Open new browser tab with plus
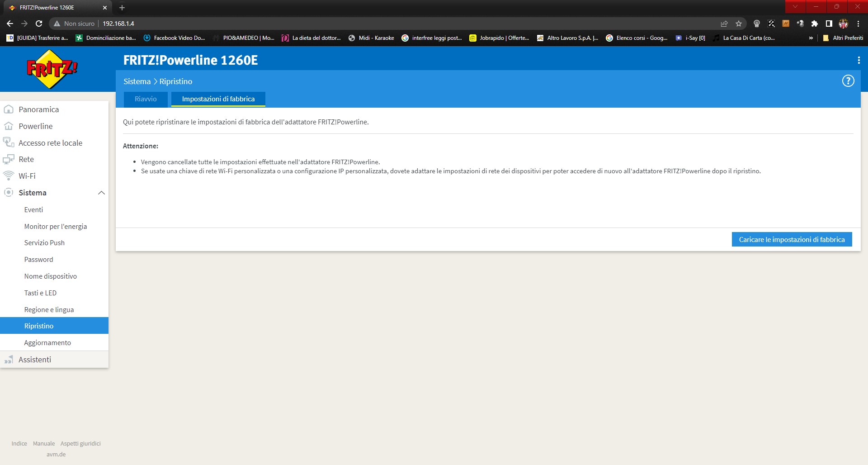Image resolution: width=868 pixels, height=465 pixels. tap(122, 8)
